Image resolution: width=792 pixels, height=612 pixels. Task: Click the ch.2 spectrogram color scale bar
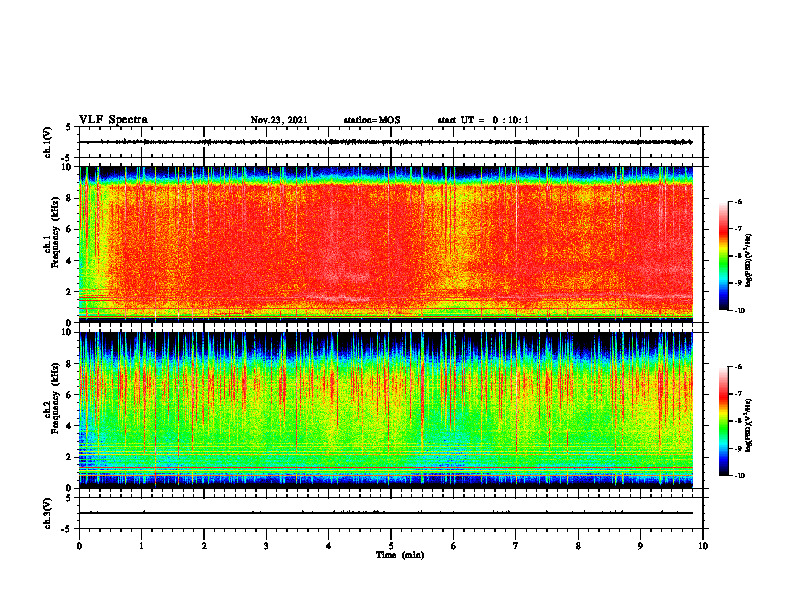(x=723, y=421)
